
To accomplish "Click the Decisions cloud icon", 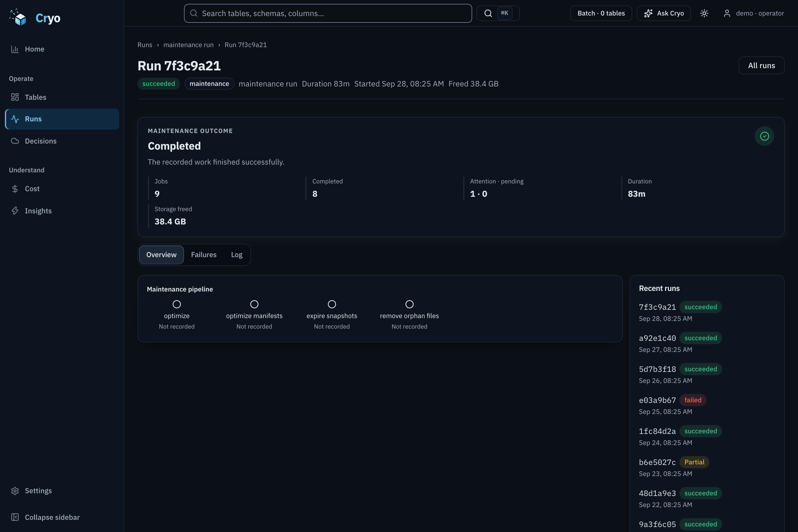I will point(15,141).
